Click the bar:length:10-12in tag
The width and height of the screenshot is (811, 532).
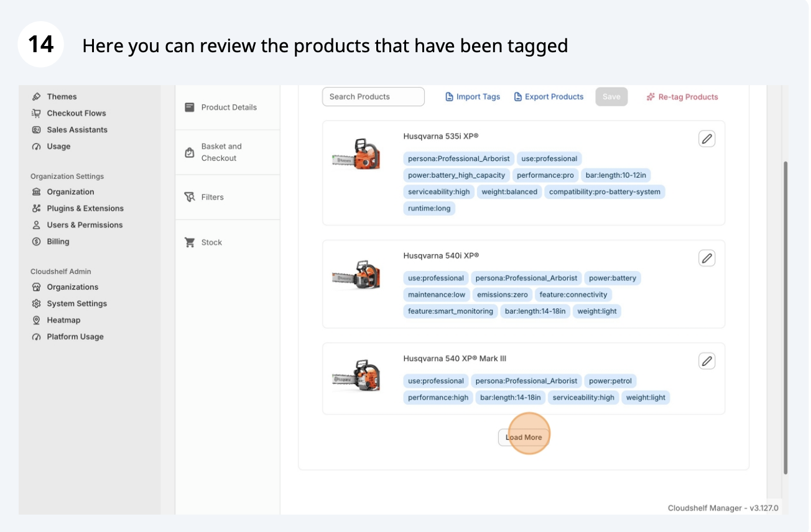616,175
